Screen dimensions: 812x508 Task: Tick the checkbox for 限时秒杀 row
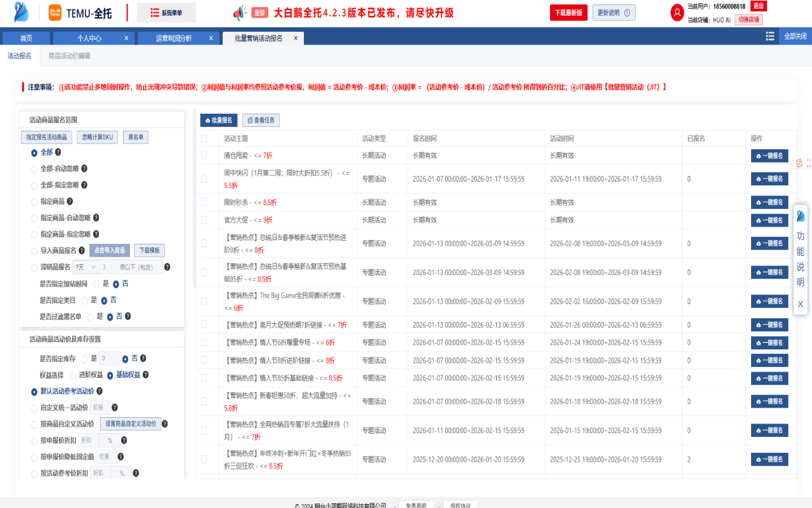point(204,203)
